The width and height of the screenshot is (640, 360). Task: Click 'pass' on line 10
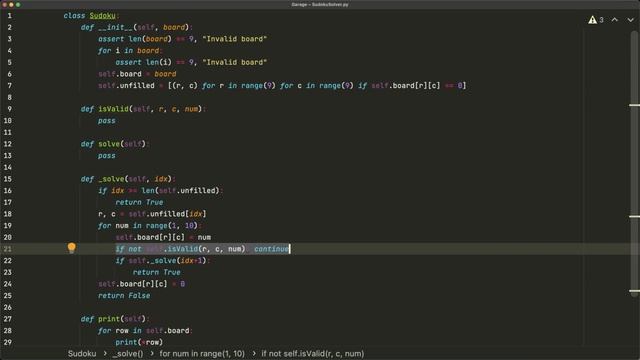[x=107, y=121]
